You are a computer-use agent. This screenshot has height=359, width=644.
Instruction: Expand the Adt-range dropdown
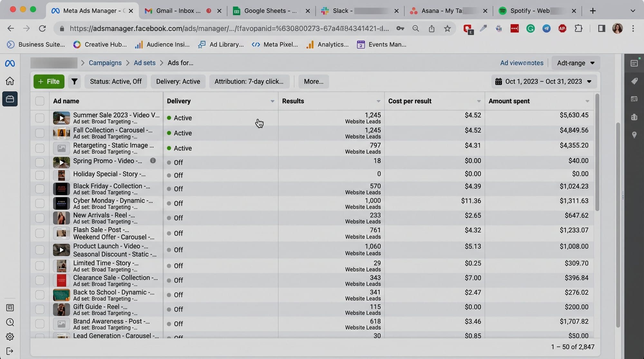click(x=576, y=63)
